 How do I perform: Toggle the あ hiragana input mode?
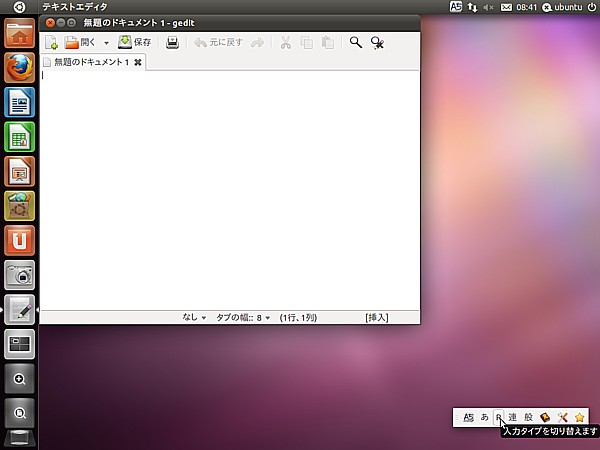[485, 417]
